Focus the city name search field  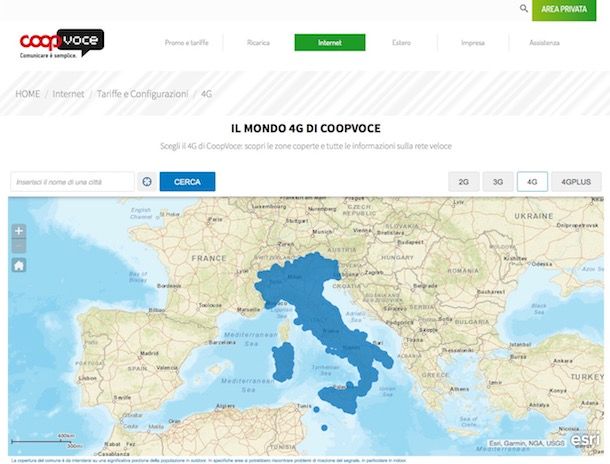tap(72, 182)
